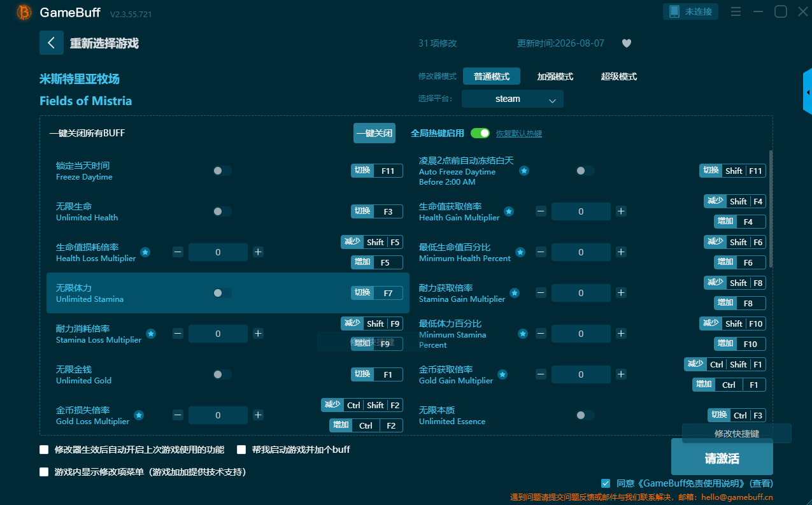The width and height of the screenshot is (812, 505).
Task: Select 超级模式 super mode tab
Action: 619,76
